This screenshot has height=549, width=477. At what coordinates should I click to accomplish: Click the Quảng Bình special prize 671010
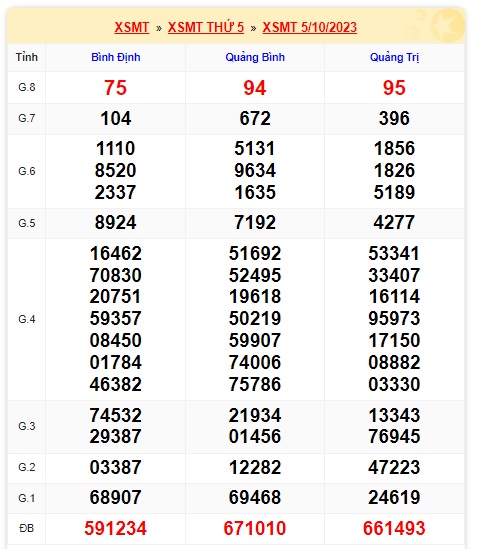point(255,528)
